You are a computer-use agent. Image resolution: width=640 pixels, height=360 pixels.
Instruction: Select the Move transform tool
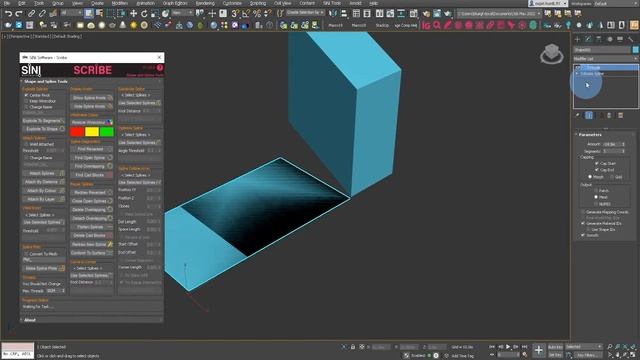pyautogui.click(x=133, y=13)
